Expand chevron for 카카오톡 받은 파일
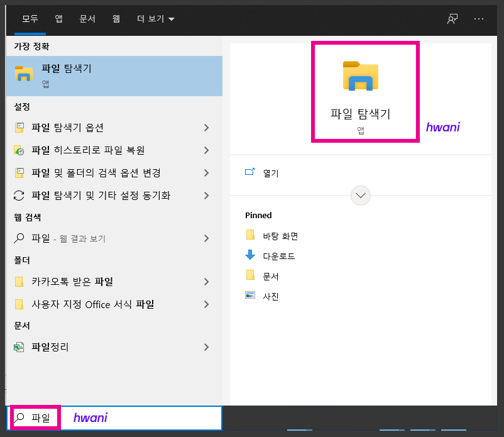The image size is (504, 437). pos(207,282)
